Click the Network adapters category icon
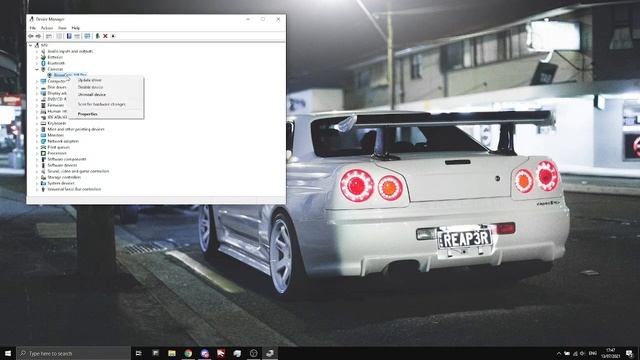Viewport: 640px width, 360px height. coord(43,141)
